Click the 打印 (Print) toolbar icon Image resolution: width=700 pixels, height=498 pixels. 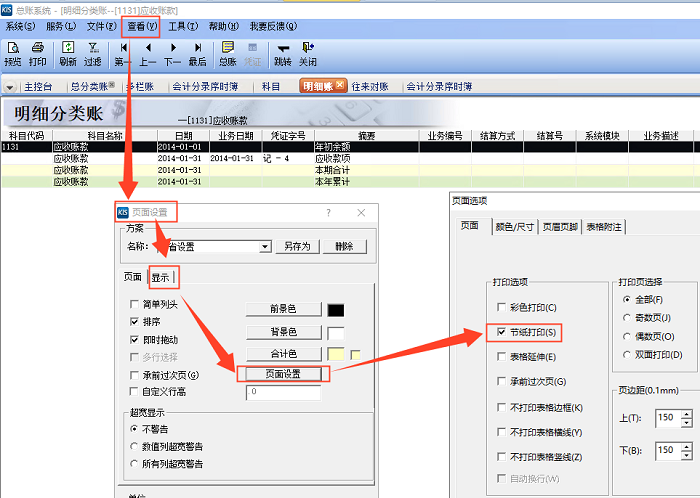point(38,53)
